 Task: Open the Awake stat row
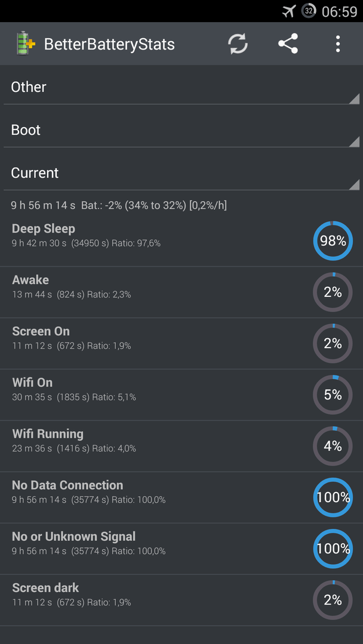(181, 292)
